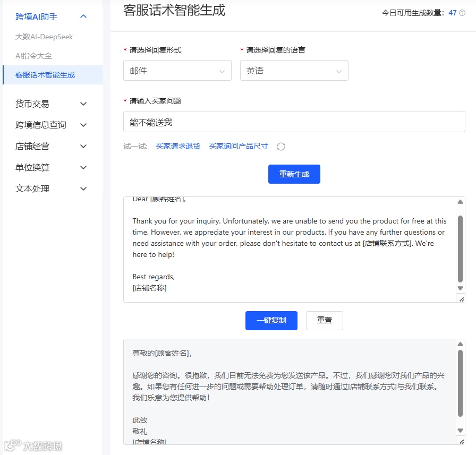The height and width of the screenshot is (455, 476).
Task: Click the buyer question input field
Action: 294,122
